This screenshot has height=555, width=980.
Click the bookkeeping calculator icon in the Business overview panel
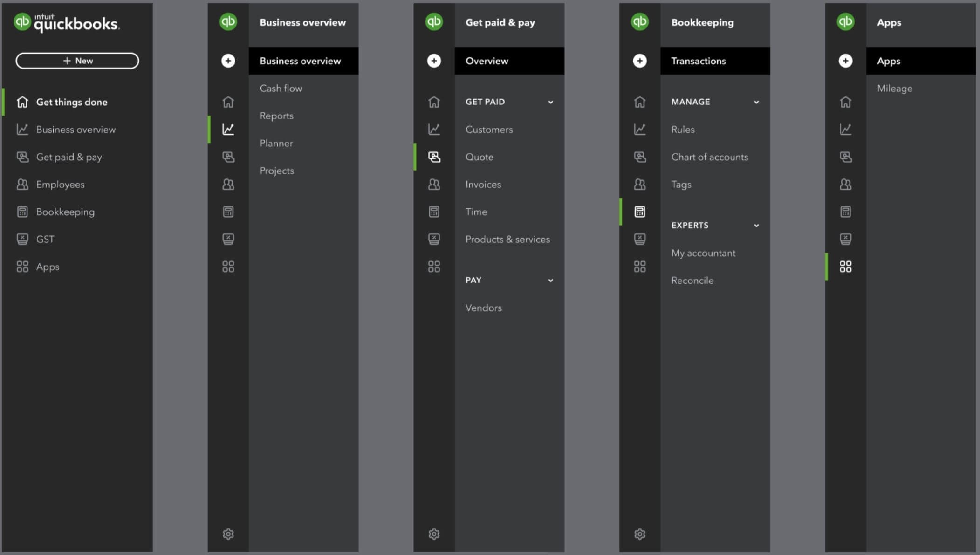(x=228, y=212)
